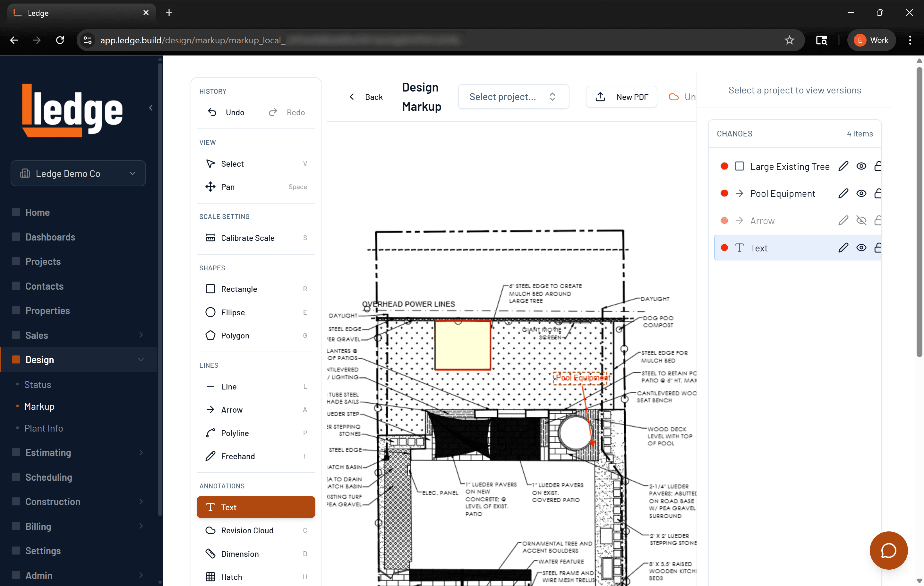The height and width of the screenshot is (586, 924).
Task: Open the Select project dropdown
Action: (513, 97)
